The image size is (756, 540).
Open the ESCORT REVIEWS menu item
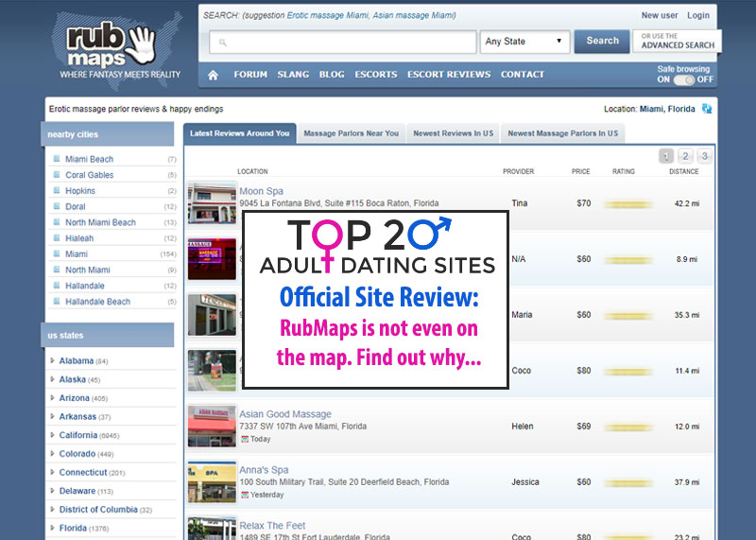tap(449, 75)
